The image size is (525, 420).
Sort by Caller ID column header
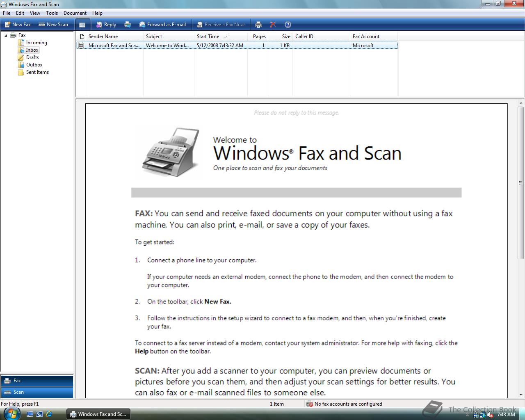point(321,37)
